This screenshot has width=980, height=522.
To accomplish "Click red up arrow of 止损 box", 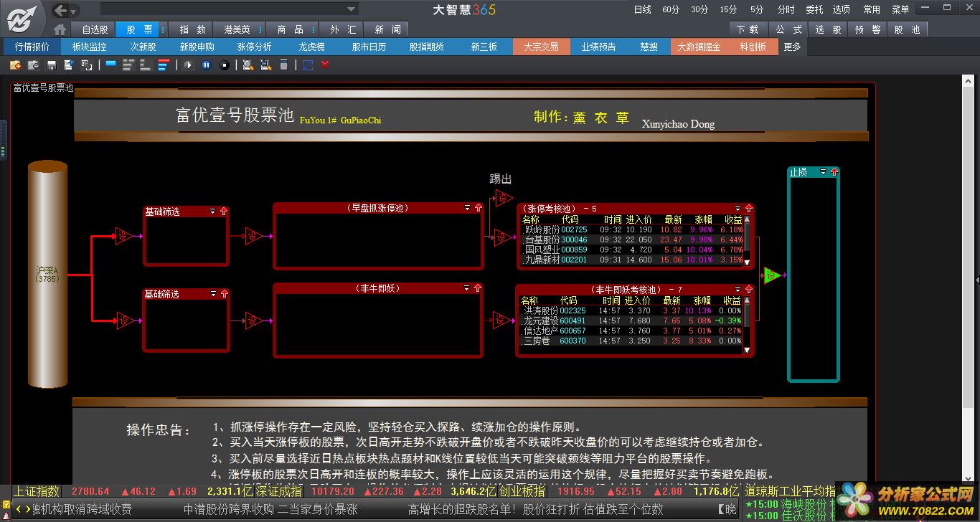I will 834,172.
